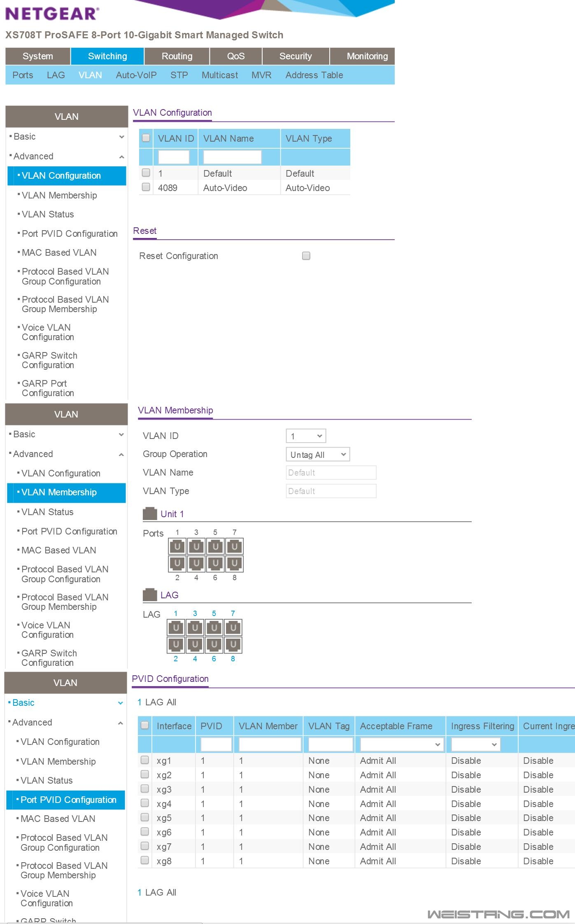Check the xg3 interface row
The height and width of the screenshot is (924, 575).
pyautogui.click(x=145, y=789)
